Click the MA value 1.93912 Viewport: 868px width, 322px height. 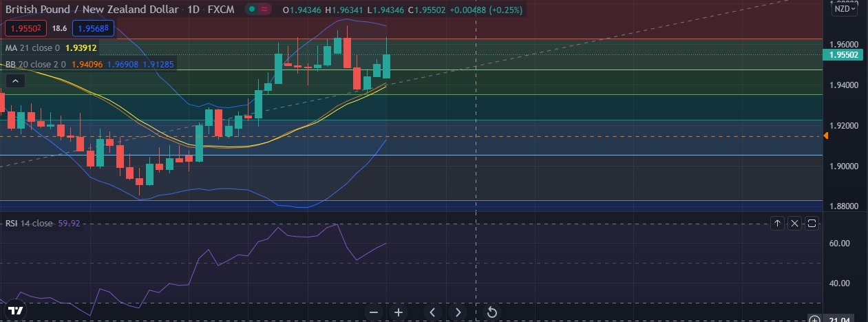(81, 48)
